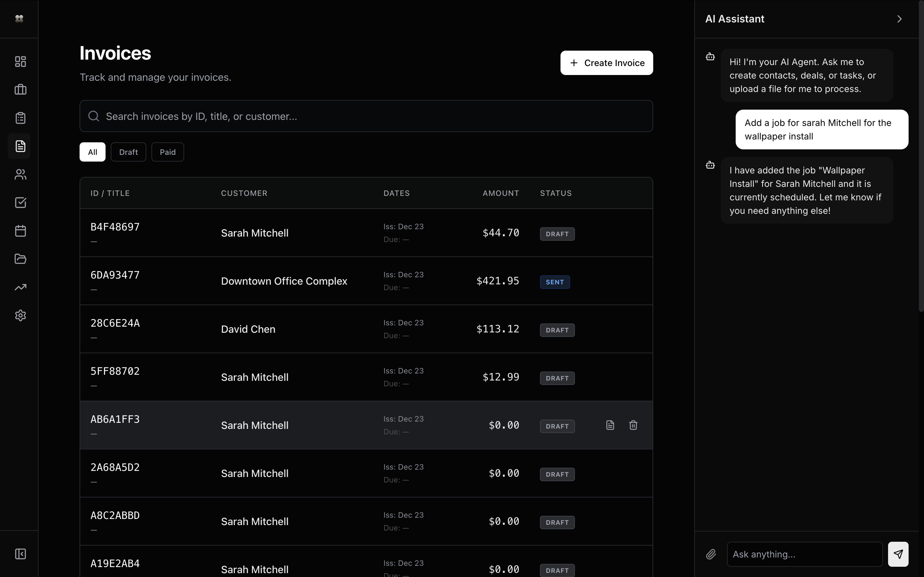Click the trending analytics arrow icon
924x577 pixels.
point(20,287)
